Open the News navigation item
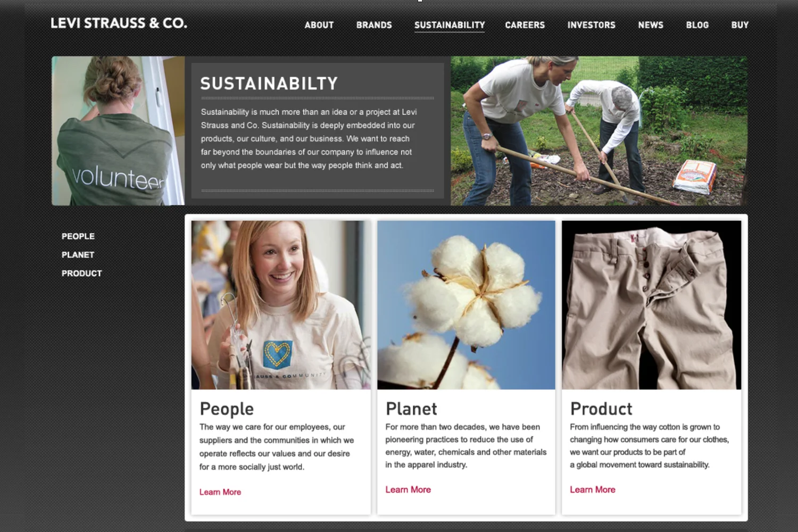The width and height of the screenshot is (798, 532). click(x=651, y=25)
